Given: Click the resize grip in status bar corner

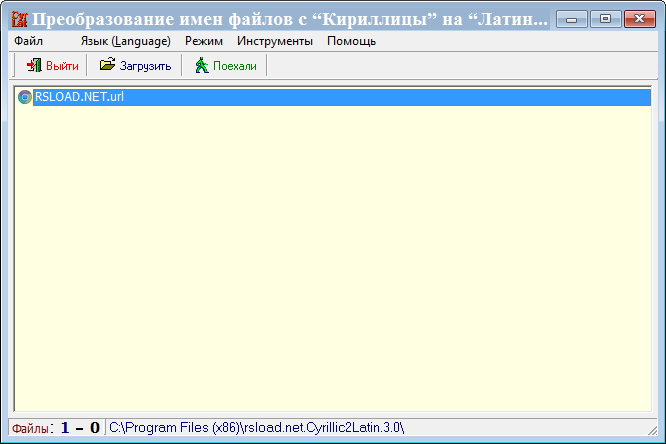Looking at the screenshot, I should click(x=653, y=430).
